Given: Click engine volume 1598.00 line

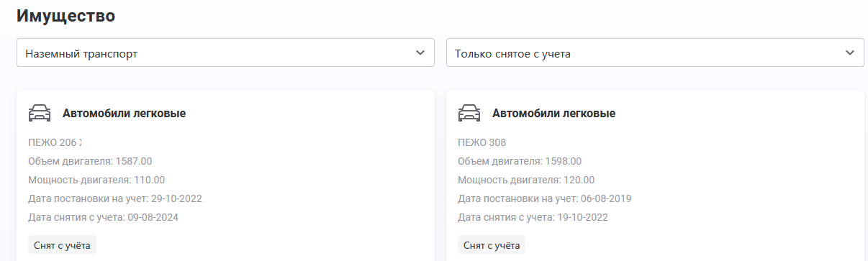Looking at the screenshot, I should (520, 161).
